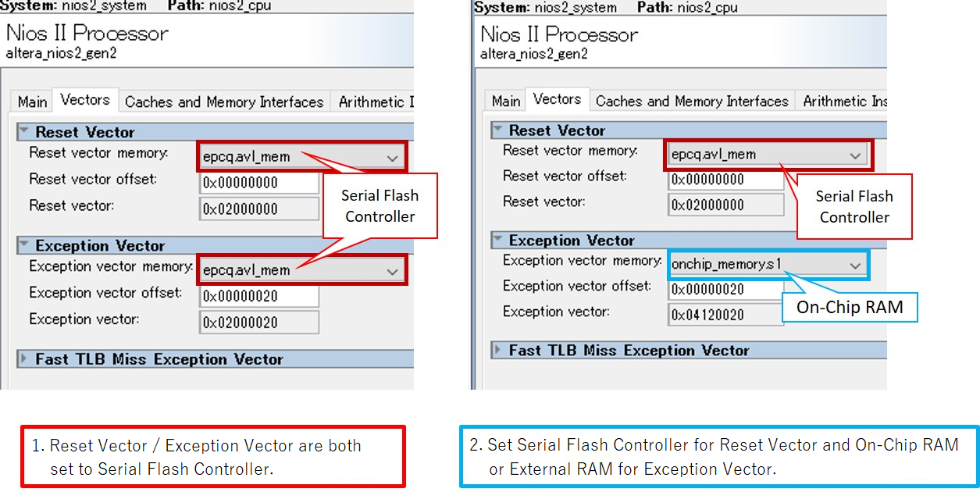Collapse the Reset Vector section in the left panel
The height and width of the screenshot is (492, 980).
(x=24, y=131)
